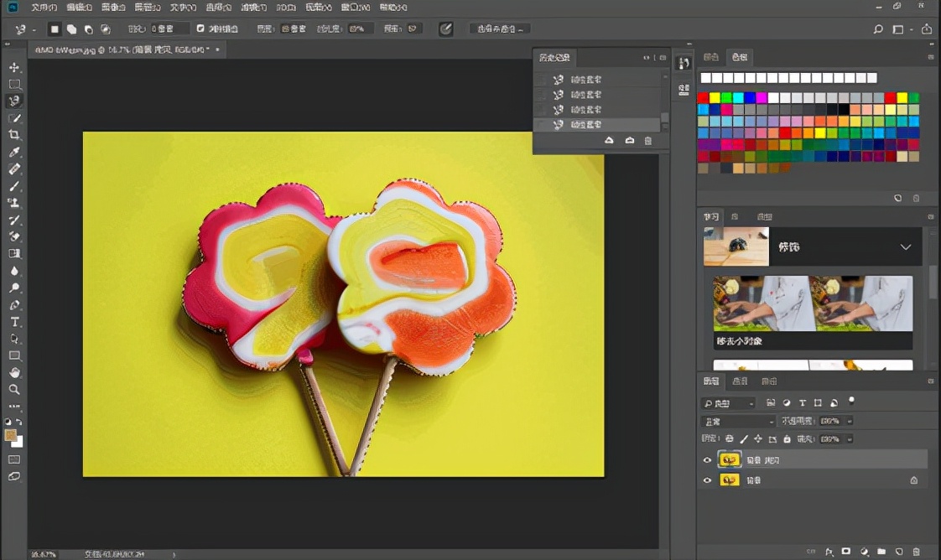Delete current state in History panel
This screenshot has height=560, width=941.
648,140
